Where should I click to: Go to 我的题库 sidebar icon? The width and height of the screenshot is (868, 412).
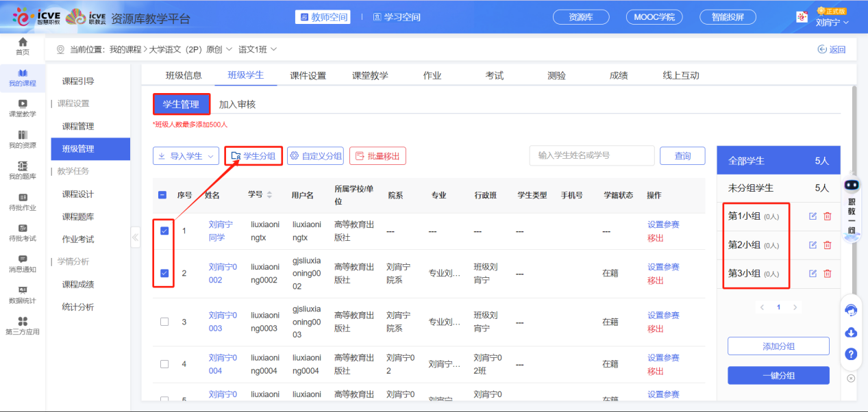tap(23, 170)
